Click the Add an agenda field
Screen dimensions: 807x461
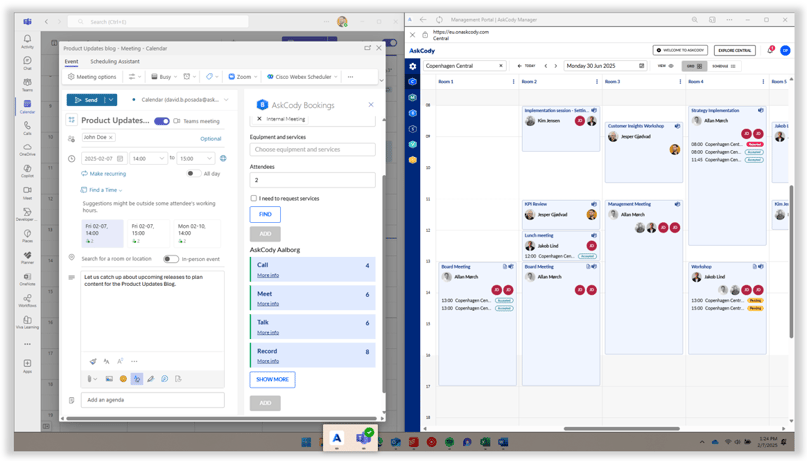[x=152, y=400]
